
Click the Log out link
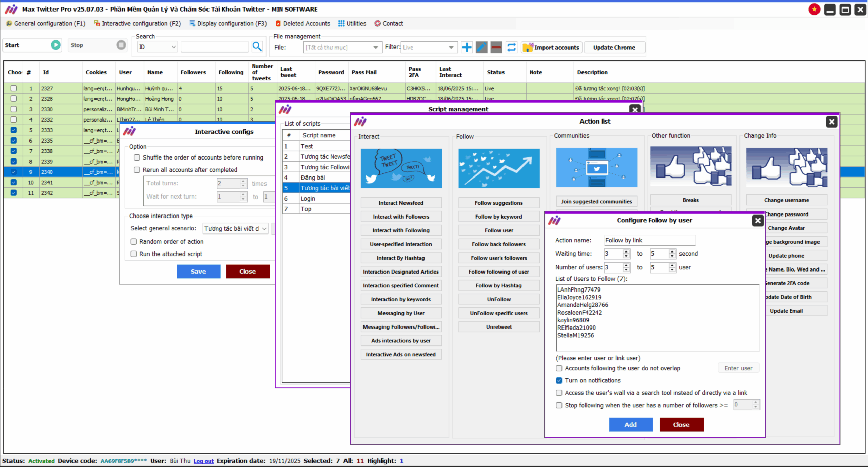pos(203,461)
